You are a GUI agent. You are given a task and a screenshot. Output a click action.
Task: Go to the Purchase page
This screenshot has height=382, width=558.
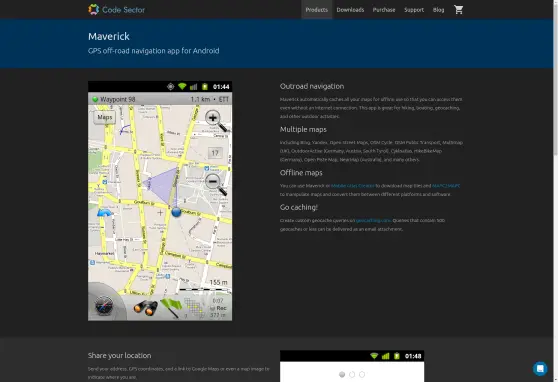(x=384, y=10)
